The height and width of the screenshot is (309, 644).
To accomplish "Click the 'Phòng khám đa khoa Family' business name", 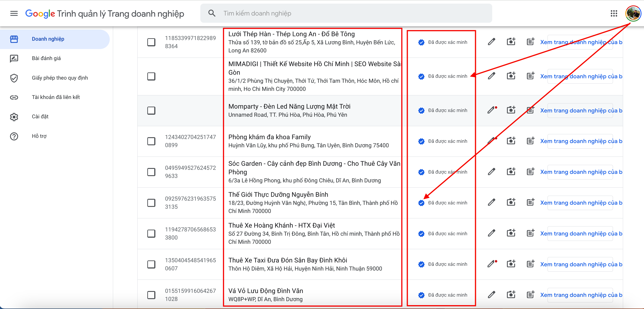I will [269, 137].
